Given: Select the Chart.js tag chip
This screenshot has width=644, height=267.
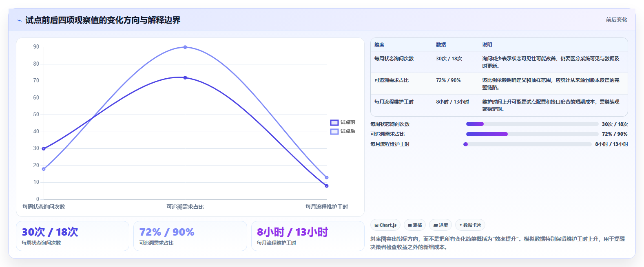Looking at the screenshot, I should (385, 225).
